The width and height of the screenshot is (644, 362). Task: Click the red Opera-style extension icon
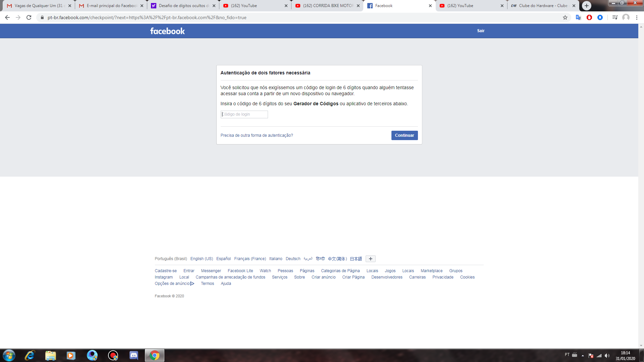click(x=589, y=17)
